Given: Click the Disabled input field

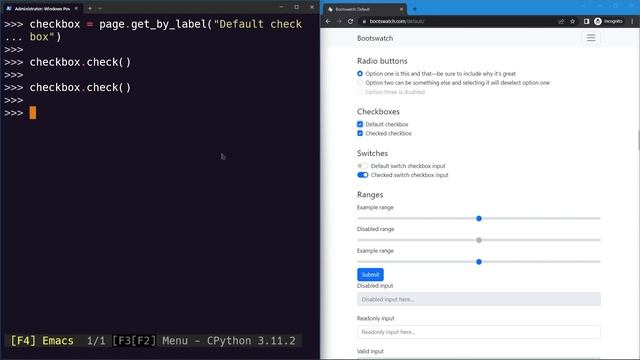Looking at the screenshot, I should (x=479, y=299).
